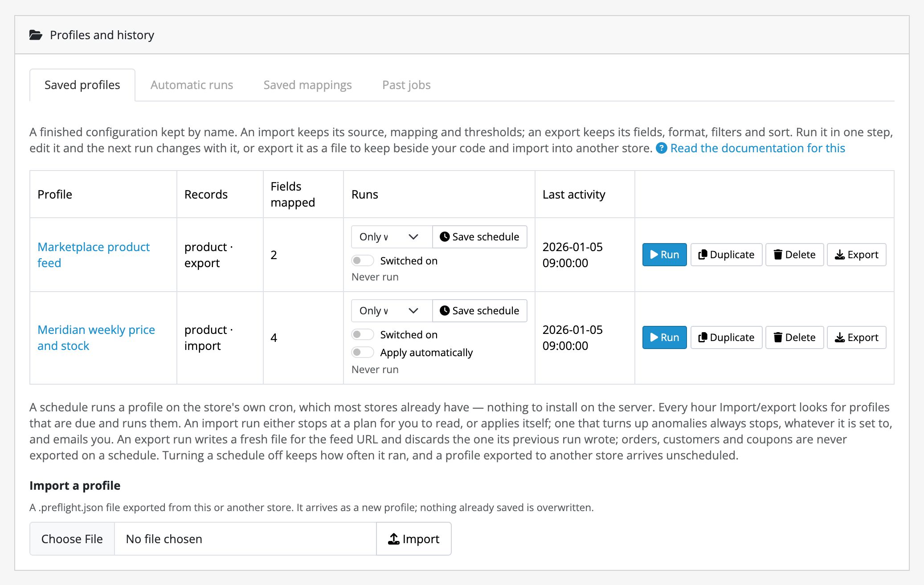Duplicate the Marketplace product feed profile

click(726, 255)
